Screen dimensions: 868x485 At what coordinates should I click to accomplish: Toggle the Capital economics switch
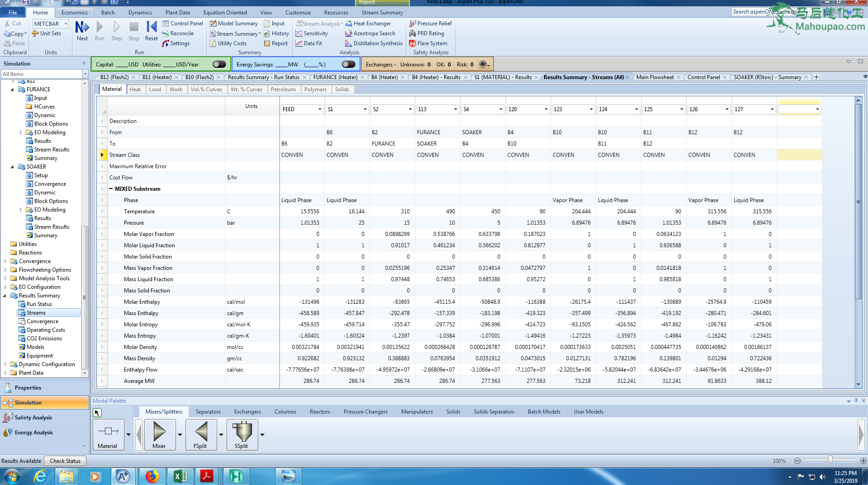pyautogui.click(x=219, y=64)
